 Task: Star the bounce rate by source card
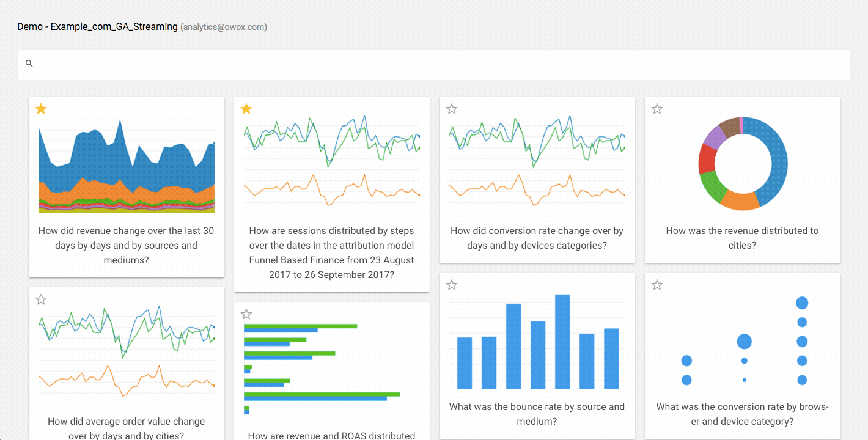click(452, 285)
